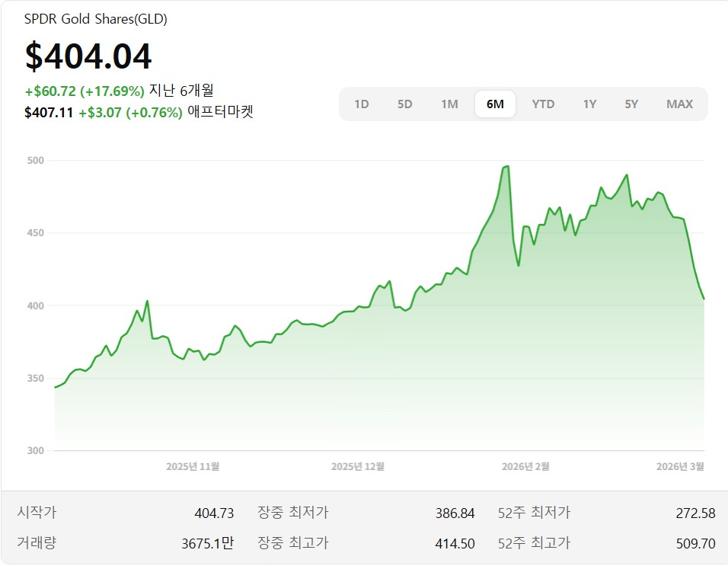The image size is (728, 566).
Task: Click the 2025년 11월 axis label
Action: 193,467
